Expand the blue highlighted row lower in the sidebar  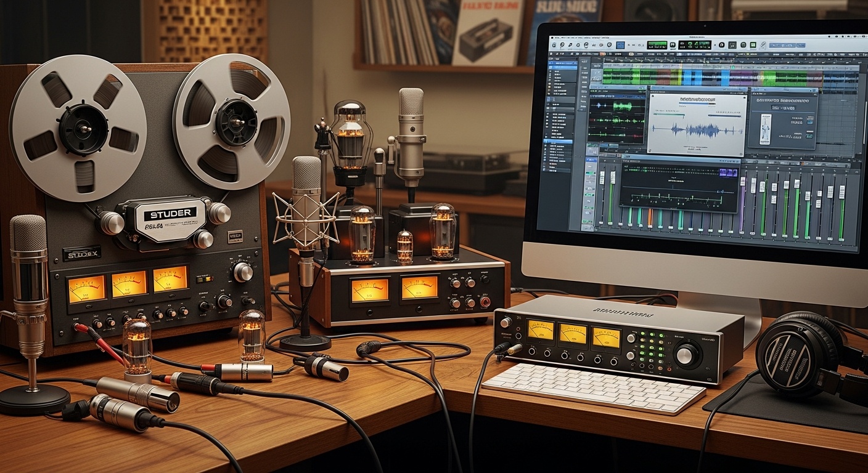[558, 141]
